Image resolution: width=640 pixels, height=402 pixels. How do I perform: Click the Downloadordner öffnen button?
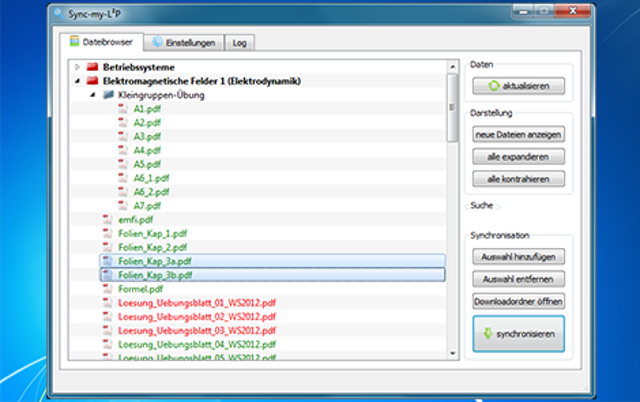coord(519,301)
